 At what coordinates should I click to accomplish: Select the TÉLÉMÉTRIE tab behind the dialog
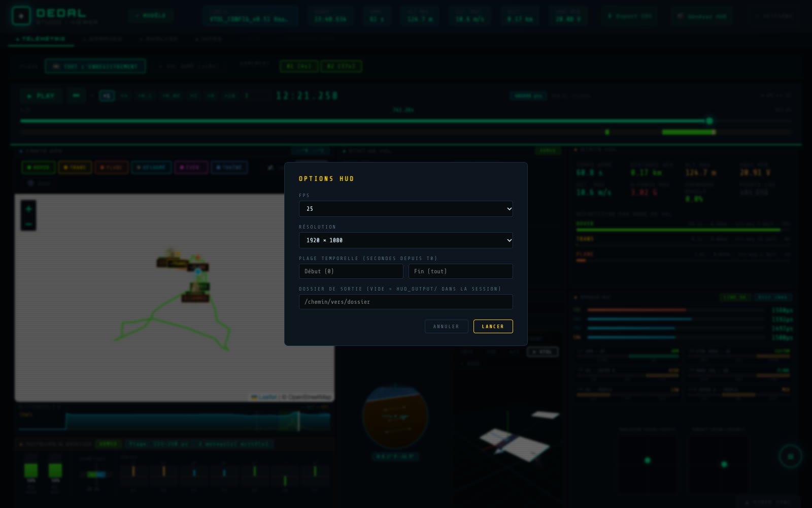[x=41, y=39]
